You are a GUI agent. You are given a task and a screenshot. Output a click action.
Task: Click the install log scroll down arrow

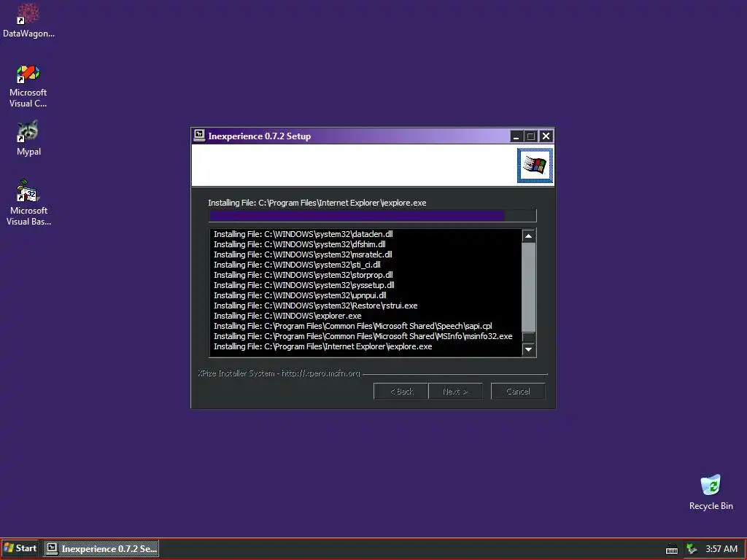pyautogui.click(x=528, y=349)
